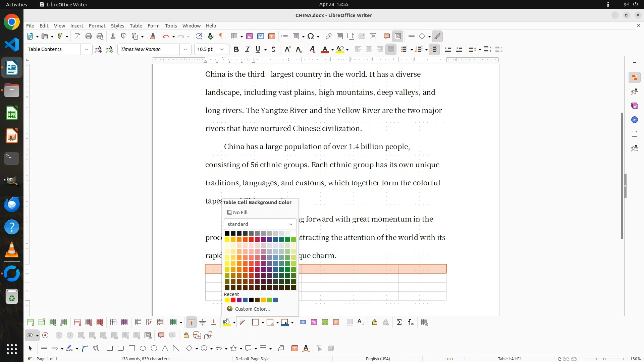Insert a special character with Omega icon

pos(311,36)
